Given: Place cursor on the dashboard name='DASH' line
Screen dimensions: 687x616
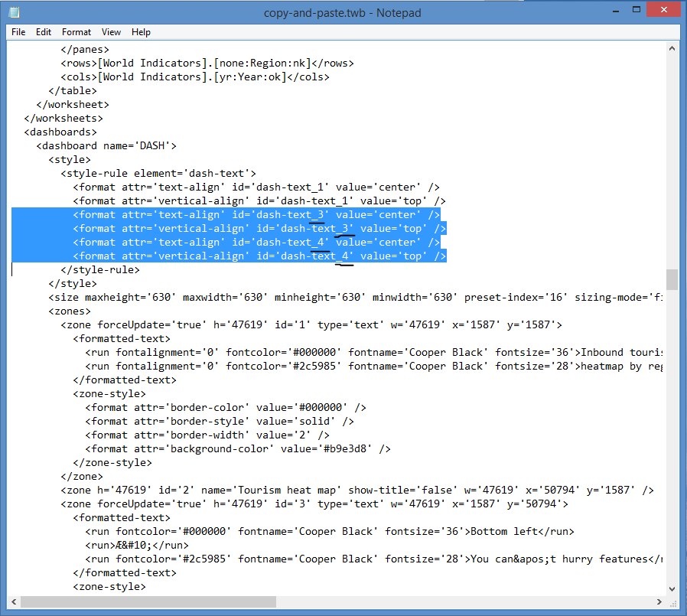Looking at the screenshot, I should tap(107, 145).
